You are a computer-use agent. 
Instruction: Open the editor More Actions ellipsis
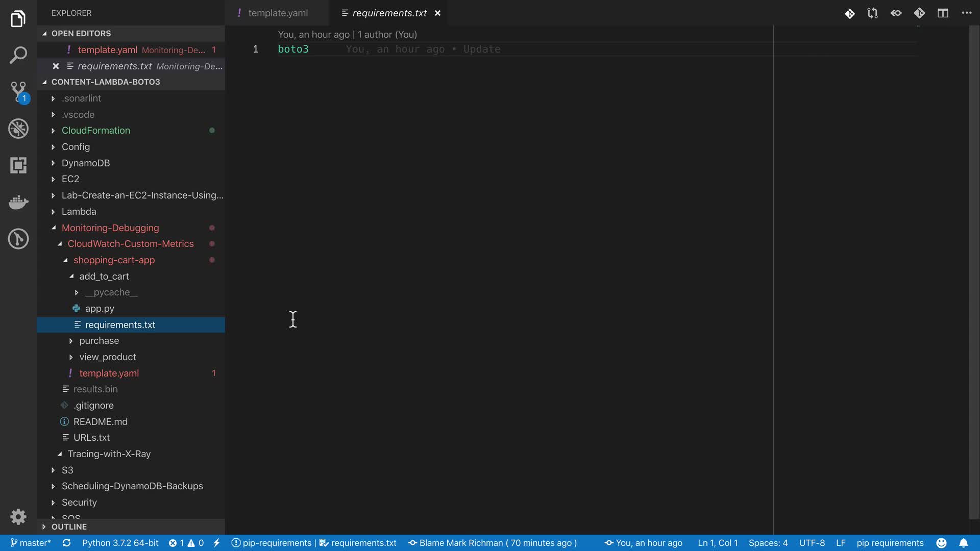(966, 13)
